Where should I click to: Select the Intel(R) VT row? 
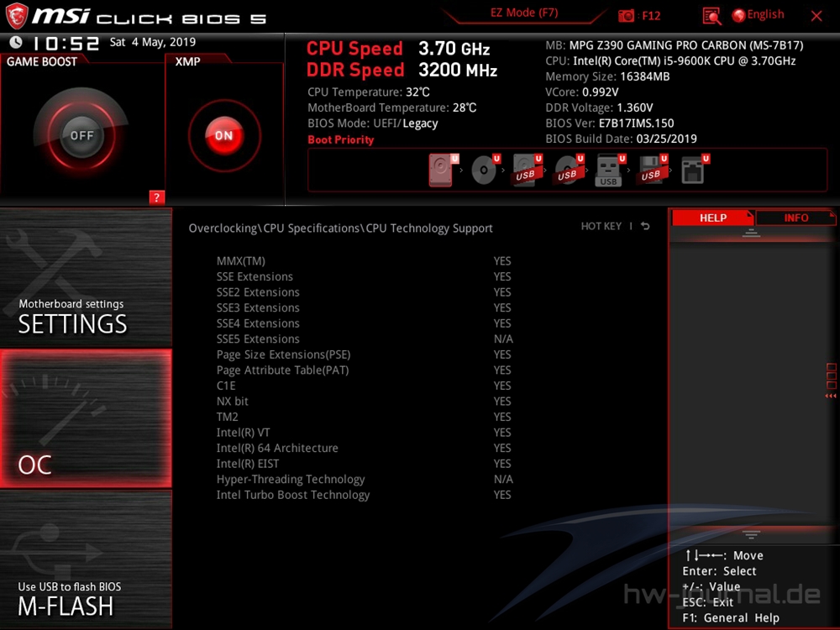[365, 432]
